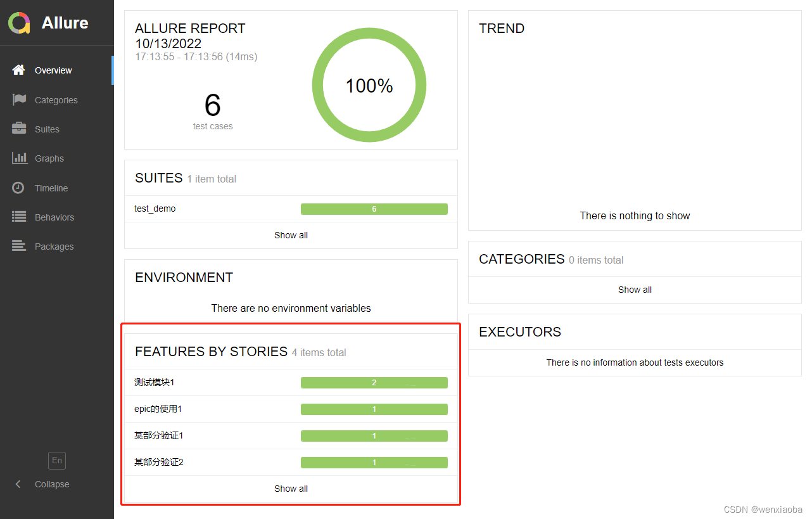
Task: Open the 测试模块1 feature row
Action: pos(291,383)
